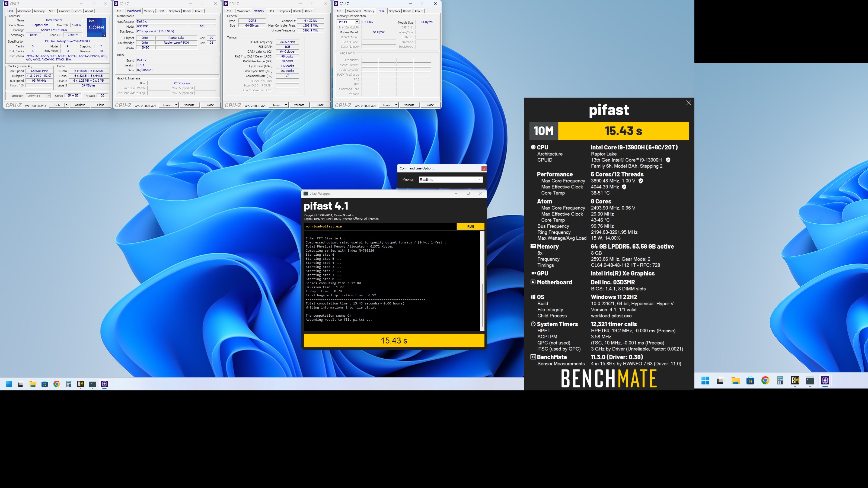Click Validate in the CPU-Z Memory window
This screenshot has height=488, width=868.
tap(299, 105)
